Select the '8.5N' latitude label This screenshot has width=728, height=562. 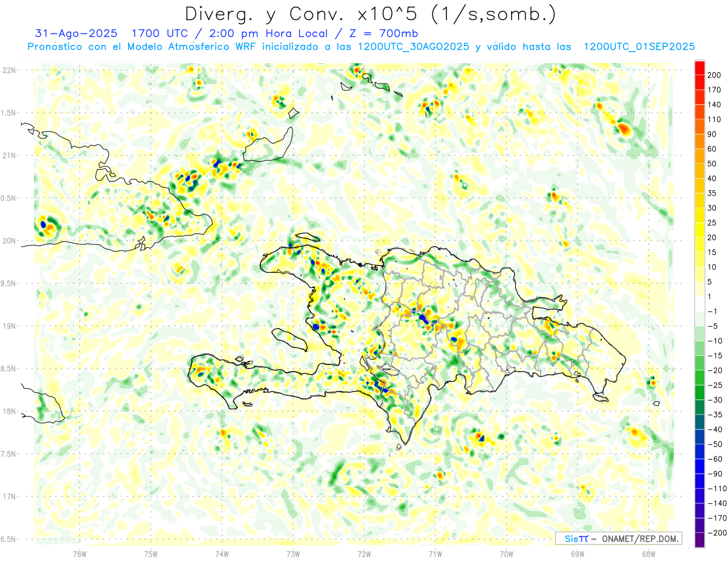tap(9, 369)
